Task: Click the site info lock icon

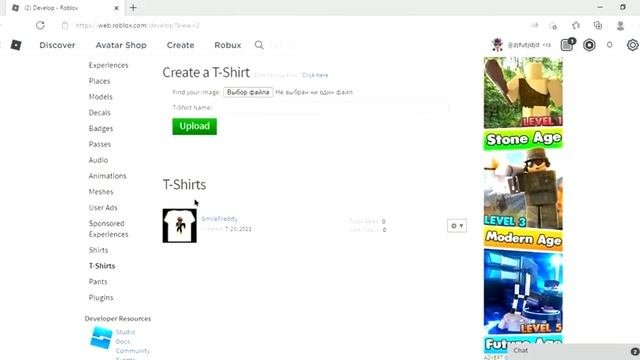Action: coord(65,25)
